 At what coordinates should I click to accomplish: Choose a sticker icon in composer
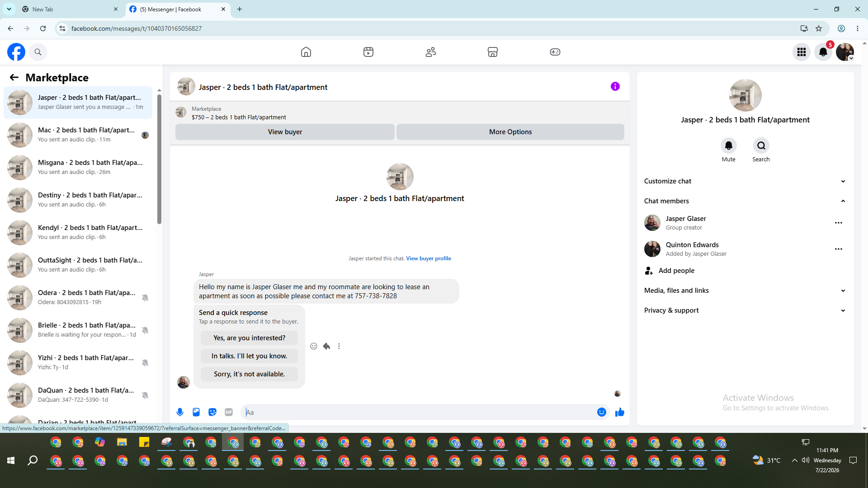pyautogui.click(x=212, y=412)
